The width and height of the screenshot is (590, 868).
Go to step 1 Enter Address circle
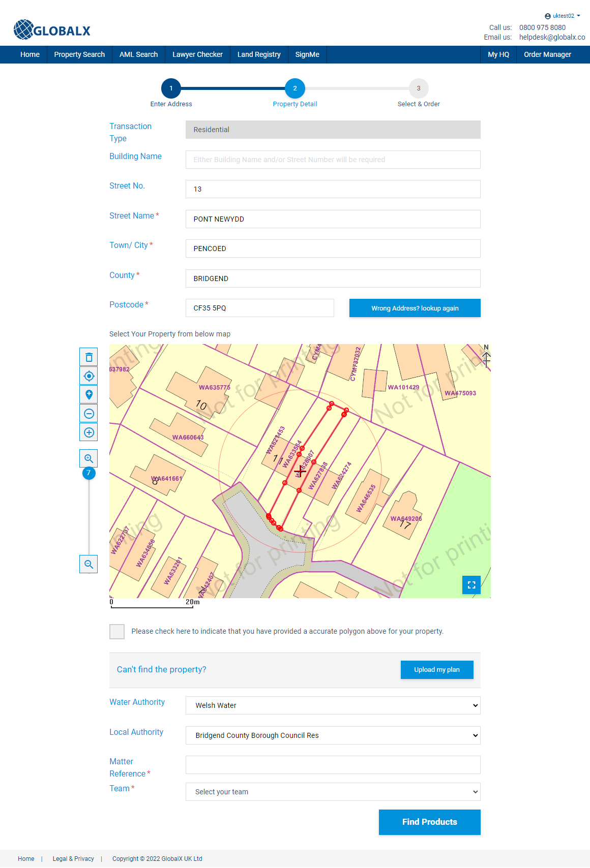[x=171, y=88]
